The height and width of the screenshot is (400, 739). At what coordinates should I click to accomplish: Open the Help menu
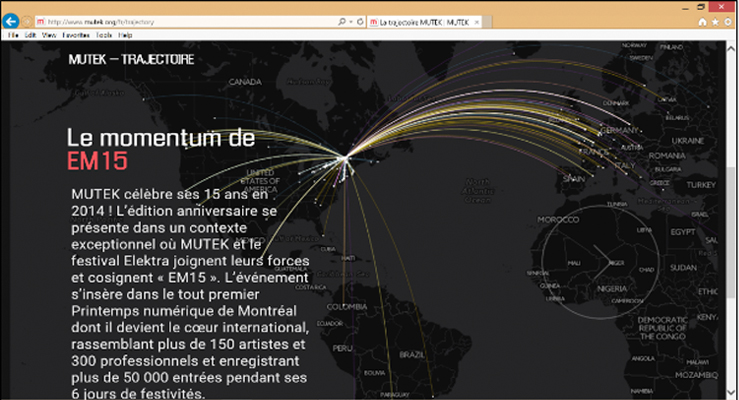click(125, 35)
